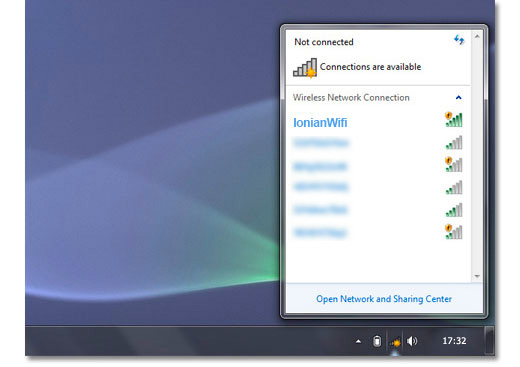Viewport: 520px width, 367px height.
Task: Click the Show desktop button beside clock
Action: (489, 341)
